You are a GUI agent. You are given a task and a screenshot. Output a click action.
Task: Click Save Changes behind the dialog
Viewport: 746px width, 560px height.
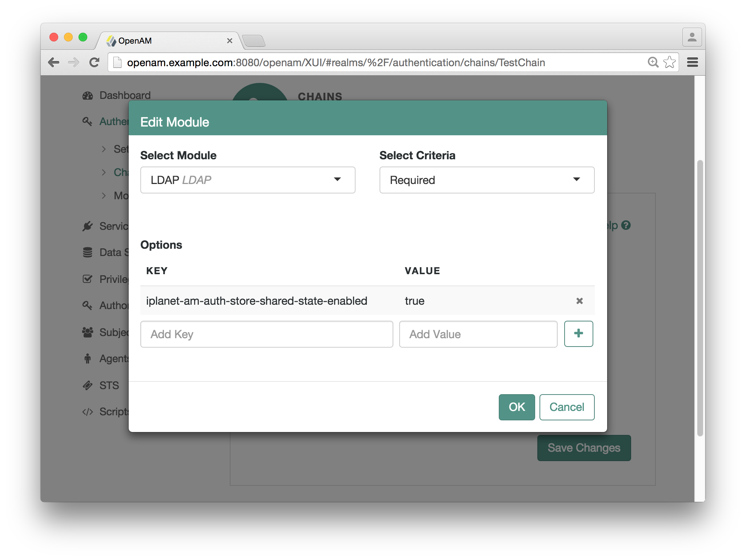click(584, 448)
